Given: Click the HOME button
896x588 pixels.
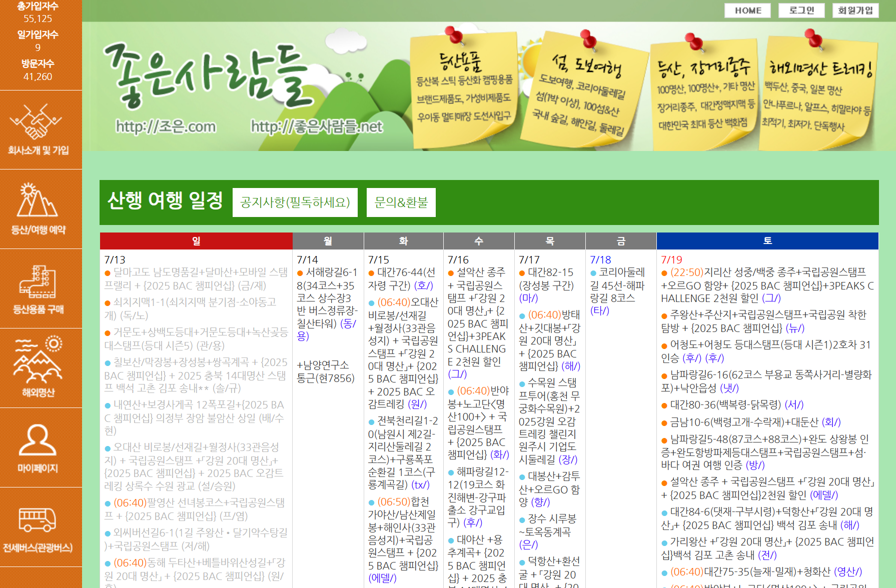Looking at the screenshot, I should [x=747, y=10].
